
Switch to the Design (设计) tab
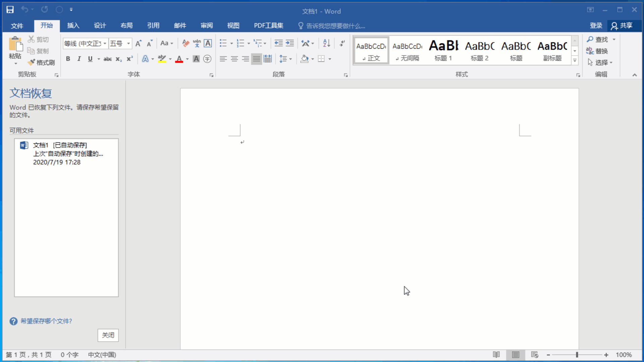point(100,25)
